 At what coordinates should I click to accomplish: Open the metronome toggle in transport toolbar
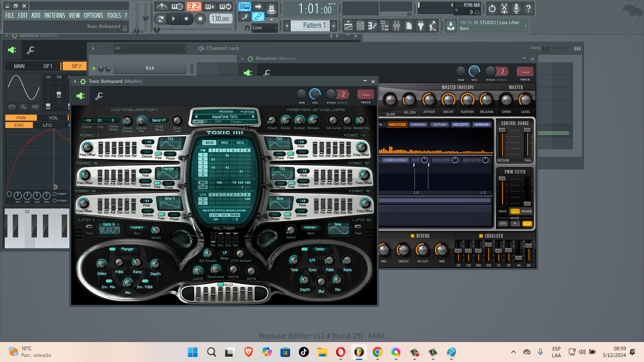tap(162, 6)
